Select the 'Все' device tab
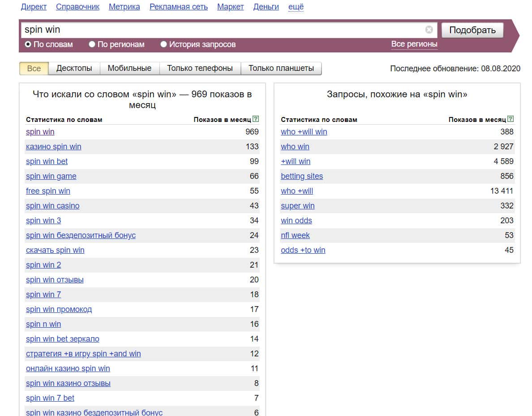Screen dimensions: 532x416 (34, 68)
